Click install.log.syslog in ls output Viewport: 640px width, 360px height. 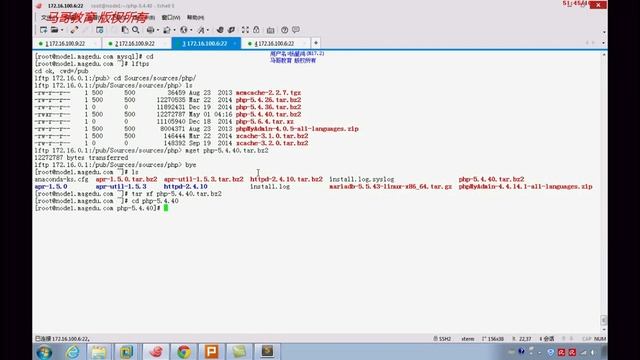click(x=362, y=179)
